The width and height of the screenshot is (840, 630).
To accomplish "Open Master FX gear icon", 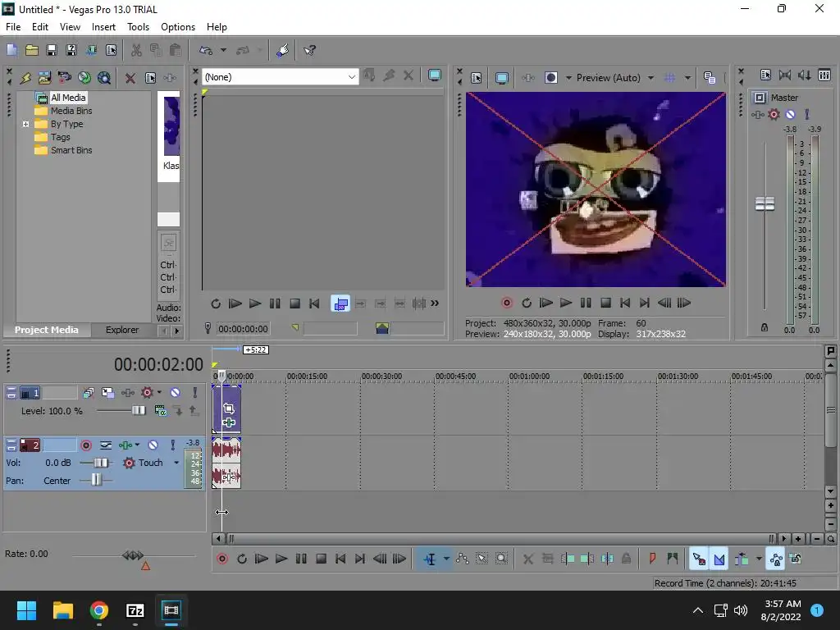I will [x=774, y=114].
